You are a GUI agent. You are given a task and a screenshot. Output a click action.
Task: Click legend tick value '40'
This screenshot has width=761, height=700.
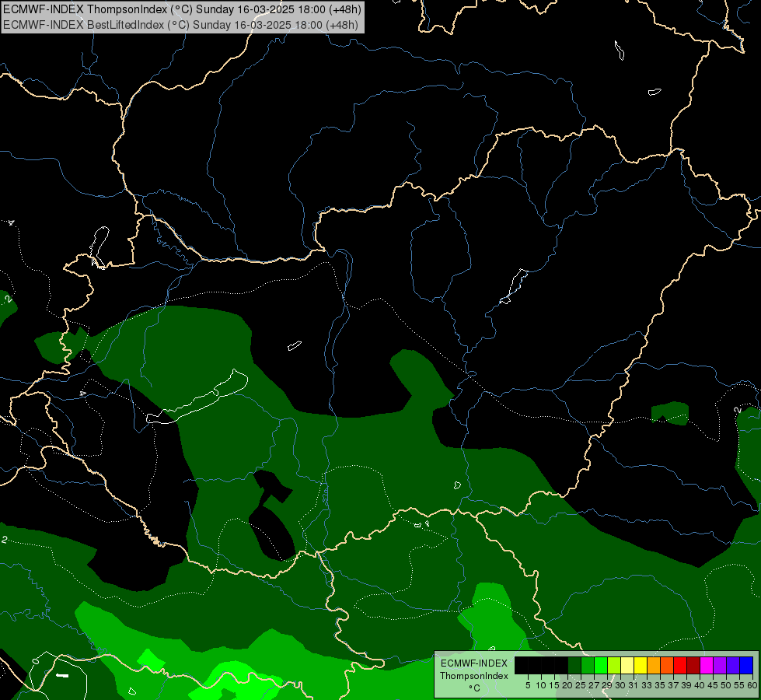coord(700,685)
